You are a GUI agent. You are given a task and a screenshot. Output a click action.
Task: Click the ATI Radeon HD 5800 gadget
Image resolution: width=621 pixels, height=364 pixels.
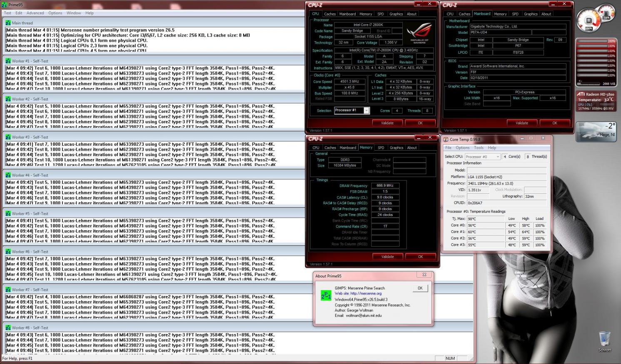(596, 101)
